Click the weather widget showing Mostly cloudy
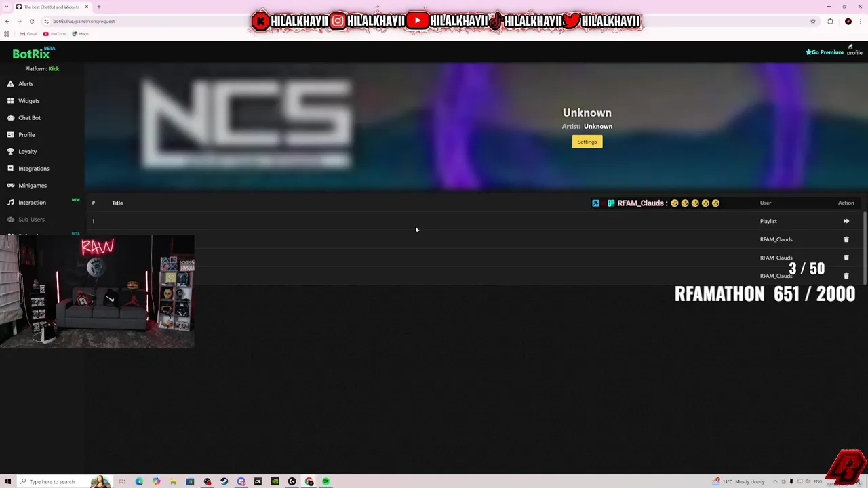 click(x=738, y=481)
